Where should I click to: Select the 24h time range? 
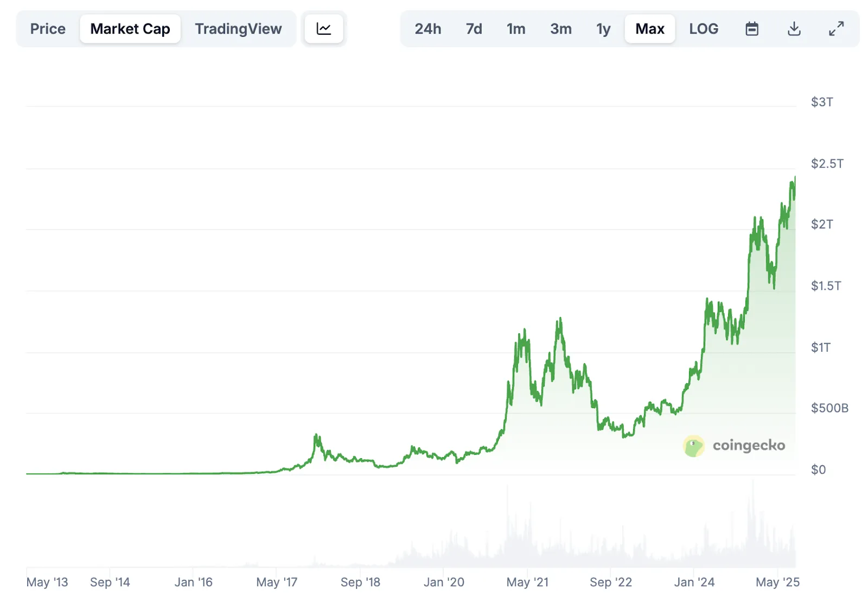[x=428, y=29]
